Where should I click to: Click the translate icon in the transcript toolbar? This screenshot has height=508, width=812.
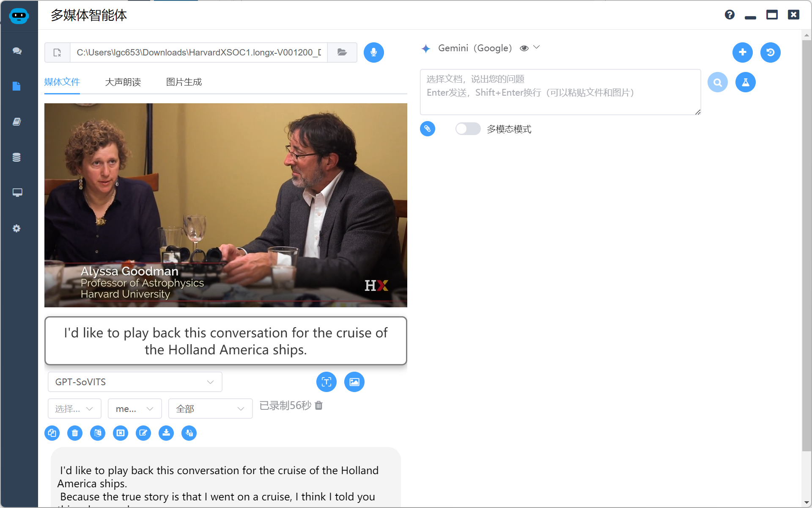[98, 433]
